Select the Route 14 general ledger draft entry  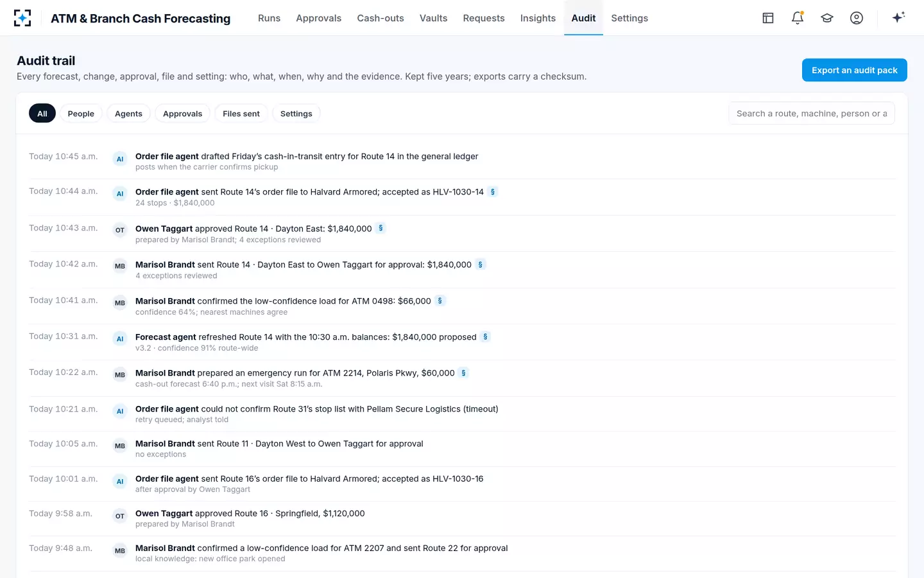click(x=462, y=161)
